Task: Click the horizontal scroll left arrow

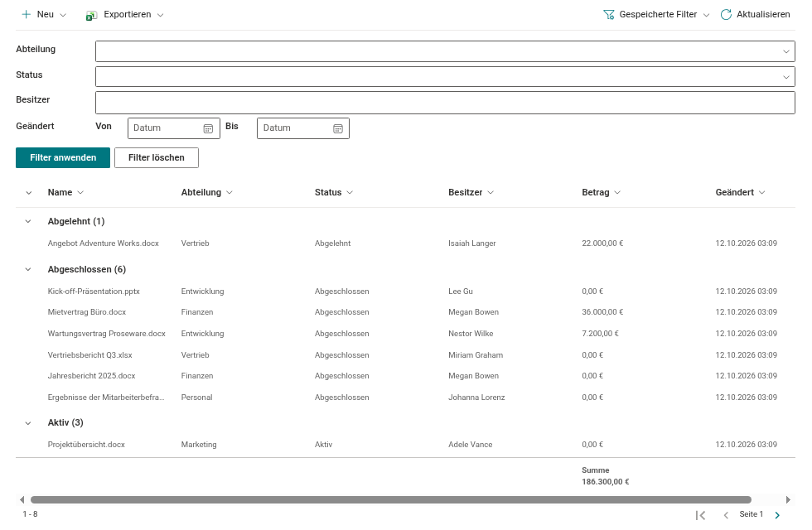Action: coord(22,499)
